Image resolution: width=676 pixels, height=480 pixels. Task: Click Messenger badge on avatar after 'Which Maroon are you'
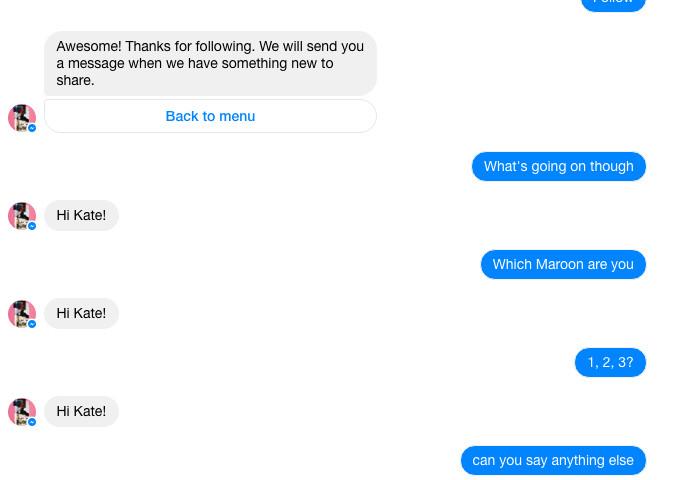pos(32,324)
